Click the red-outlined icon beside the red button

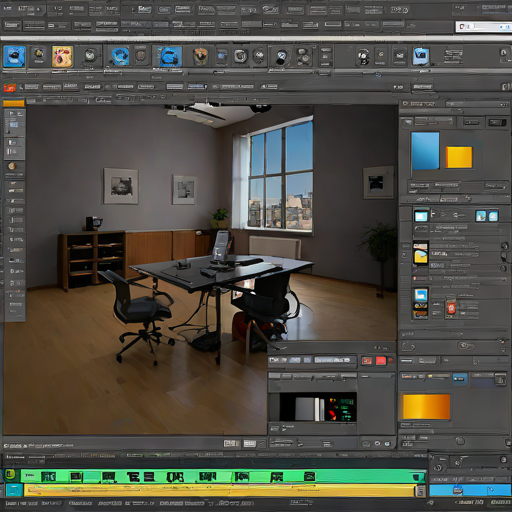click(367, 361)
